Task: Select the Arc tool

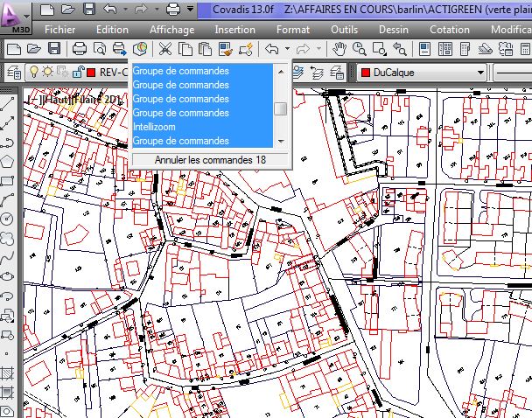Action: pos(8,200)
